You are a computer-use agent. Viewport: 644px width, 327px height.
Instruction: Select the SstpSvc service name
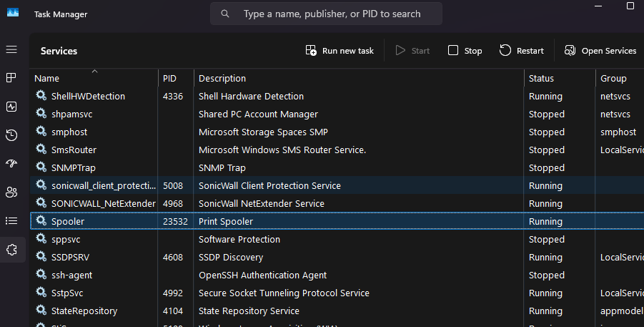(x=67, y=293)
